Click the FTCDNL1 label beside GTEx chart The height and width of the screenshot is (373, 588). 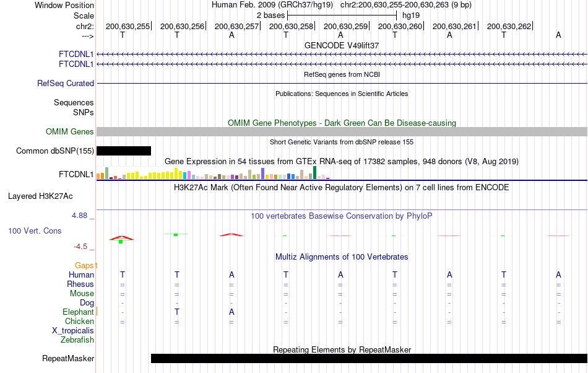pos(76,175)
